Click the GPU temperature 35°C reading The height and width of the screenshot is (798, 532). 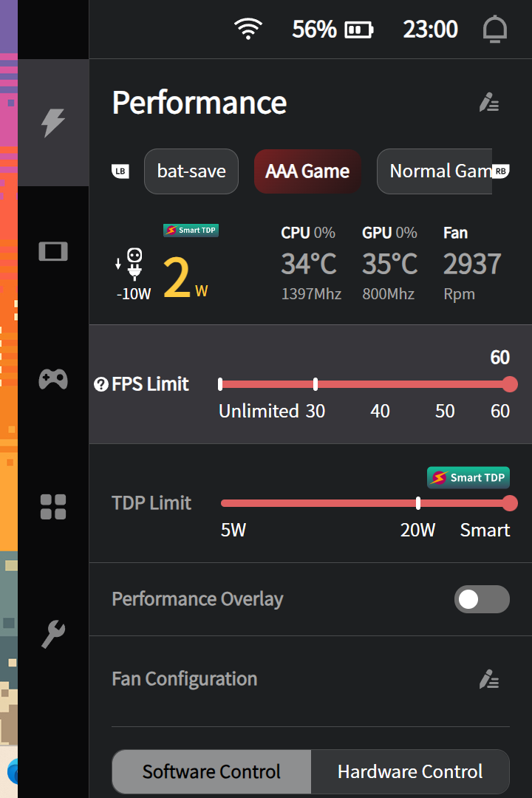[x=389, y=264]
